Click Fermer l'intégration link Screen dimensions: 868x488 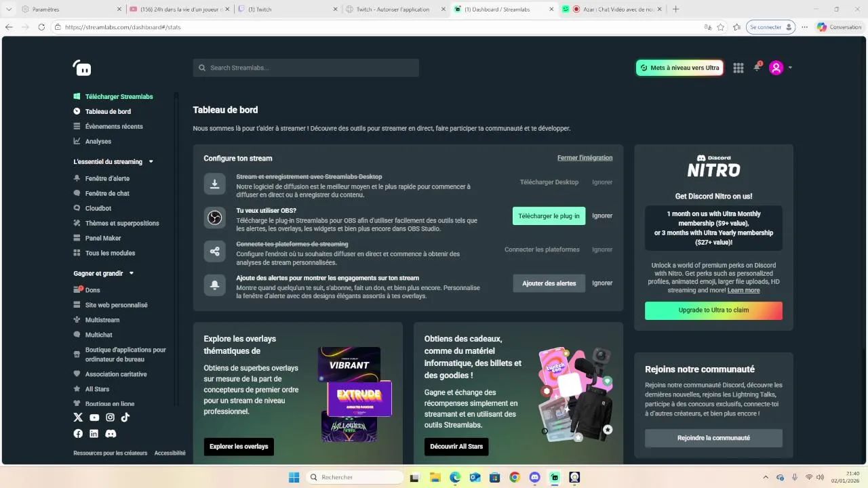(x=585, y=158)
